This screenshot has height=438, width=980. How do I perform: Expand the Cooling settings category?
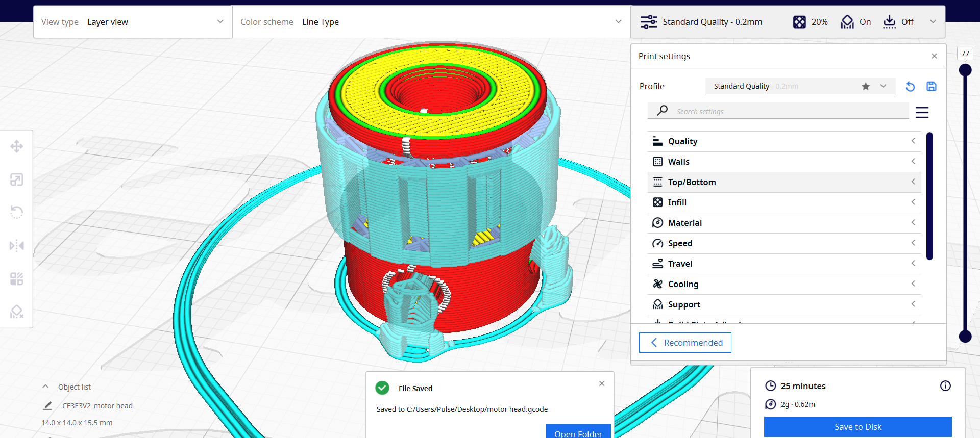coord(784,284)
